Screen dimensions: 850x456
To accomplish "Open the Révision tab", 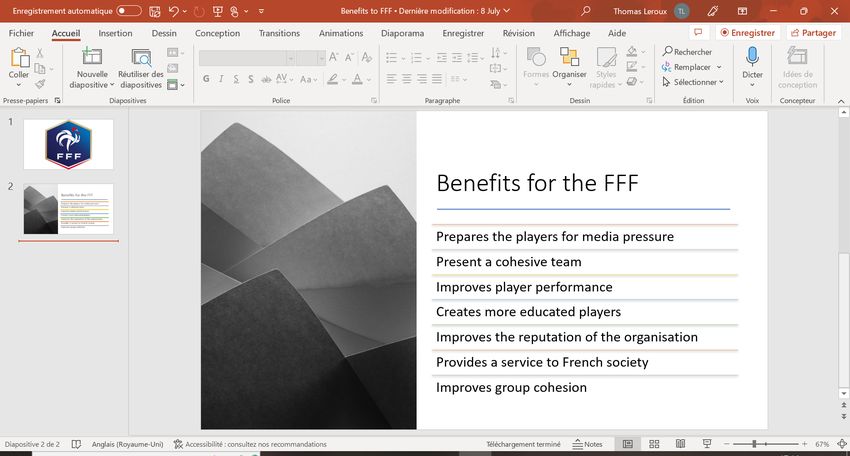I will 518,33.
